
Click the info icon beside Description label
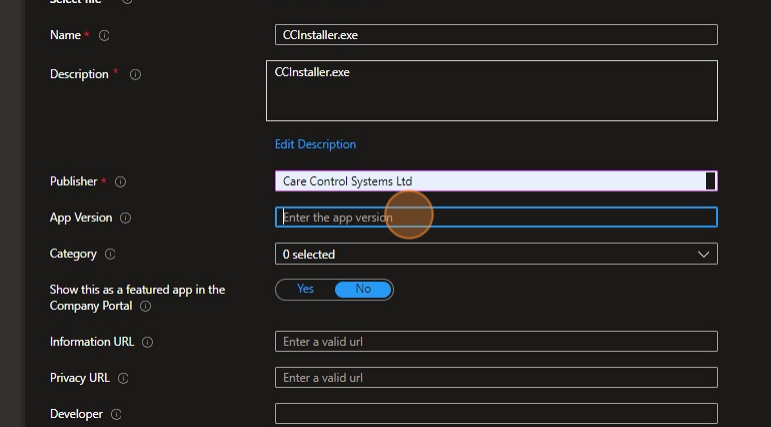(136, 74)
